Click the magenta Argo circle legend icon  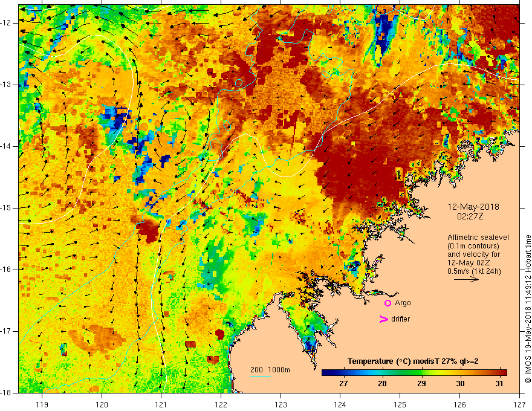pyautogui.click(x=388, y=303)
